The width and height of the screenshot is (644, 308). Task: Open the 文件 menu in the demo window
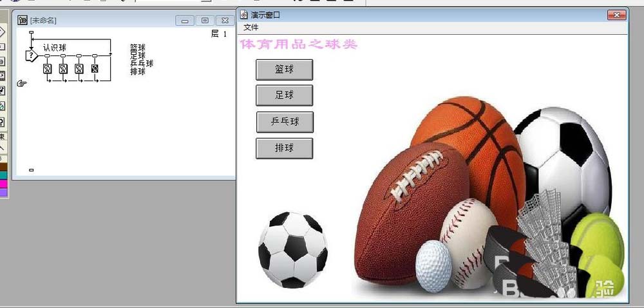tap(251, 28)
